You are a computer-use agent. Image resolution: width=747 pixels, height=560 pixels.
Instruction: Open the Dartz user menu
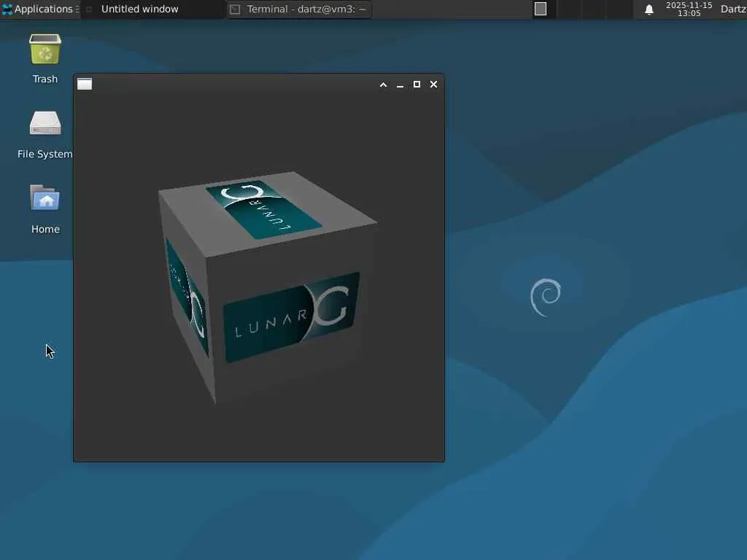pyautogui.click(x=733, y=9)
